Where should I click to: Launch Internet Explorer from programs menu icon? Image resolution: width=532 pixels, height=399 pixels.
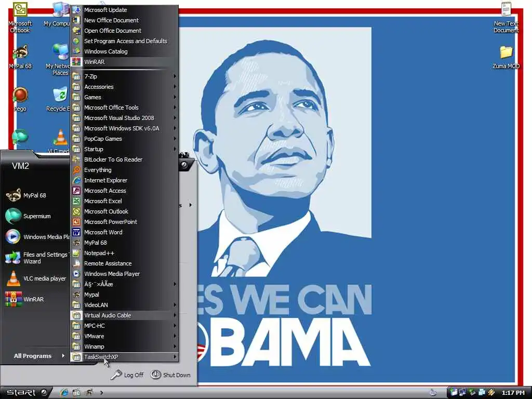[77, 180]
